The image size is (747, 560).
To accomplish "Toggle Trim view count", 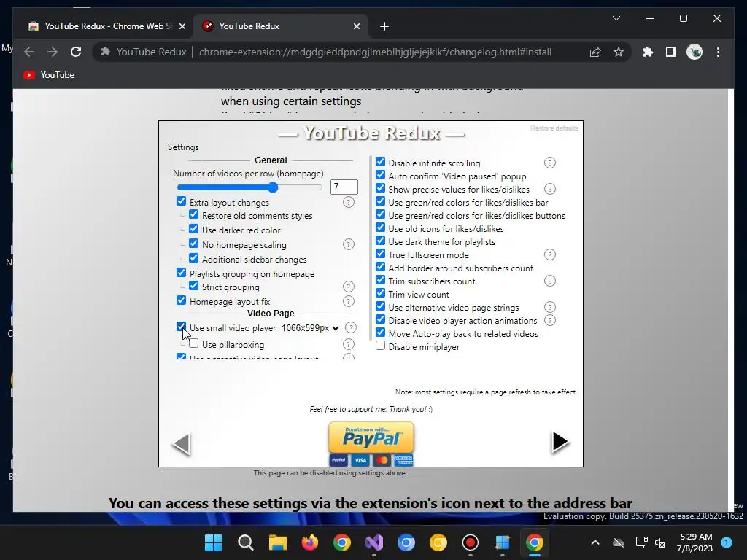I will coord(380,293).
